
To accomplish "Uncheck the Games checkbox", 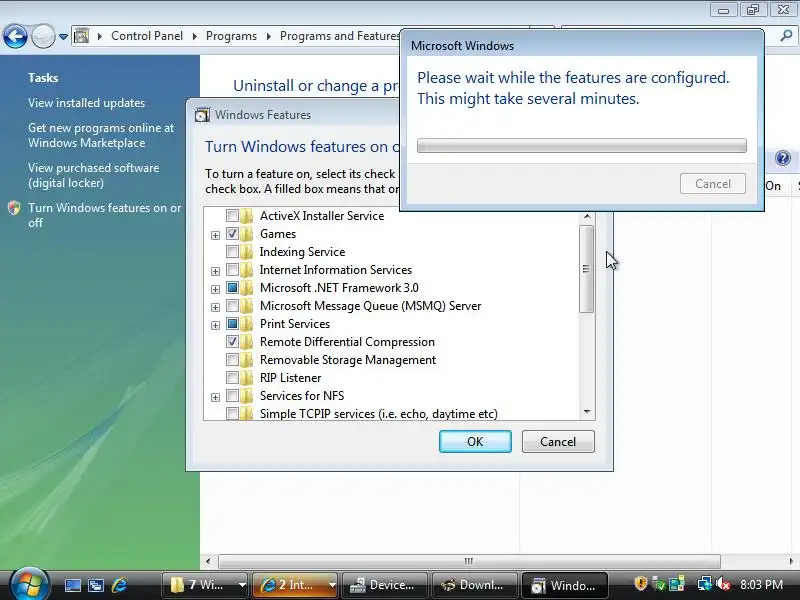I will click(232, 234).
